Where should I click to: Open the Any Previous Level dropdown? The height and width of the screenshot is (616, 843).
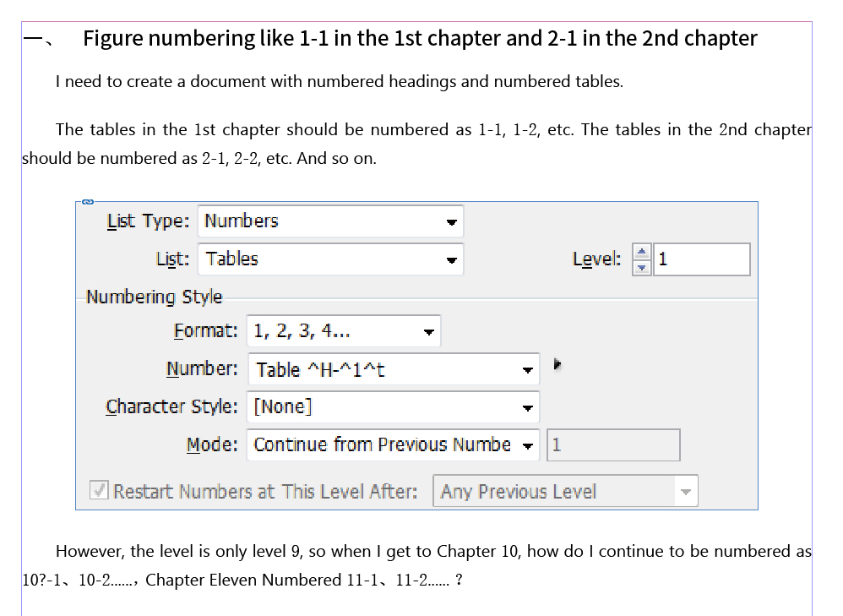[686, 491]
